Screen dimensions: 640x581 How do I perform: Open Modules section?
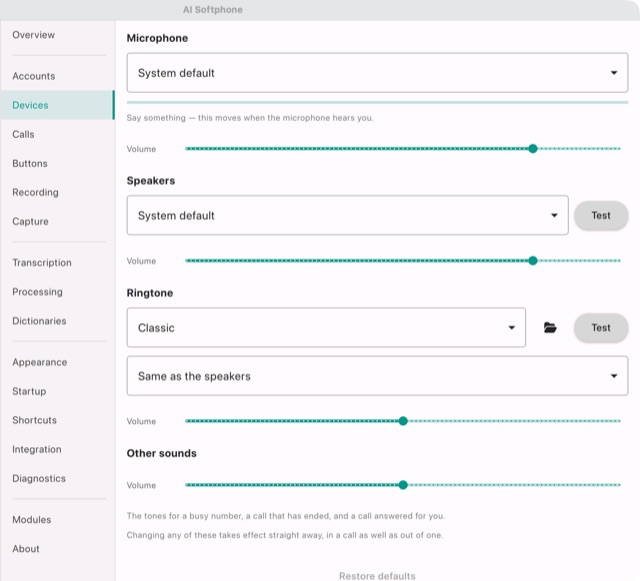click(x=58, y=519)
